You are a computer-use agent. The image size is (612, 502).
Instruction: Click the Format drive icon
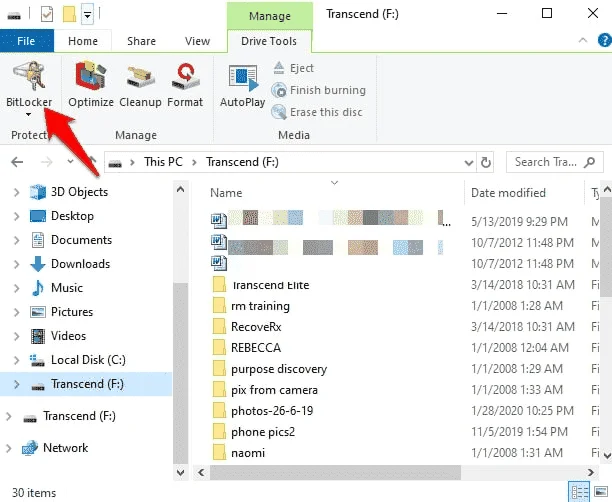click(185, 85)
